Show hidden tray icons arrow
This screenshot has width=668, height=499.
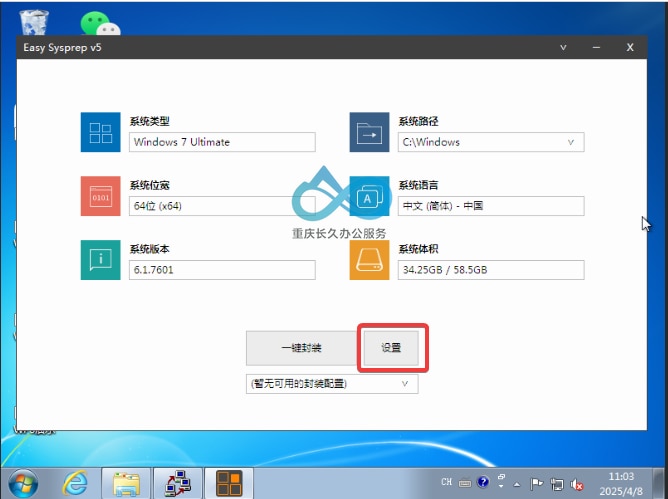[x=517, y=485]
